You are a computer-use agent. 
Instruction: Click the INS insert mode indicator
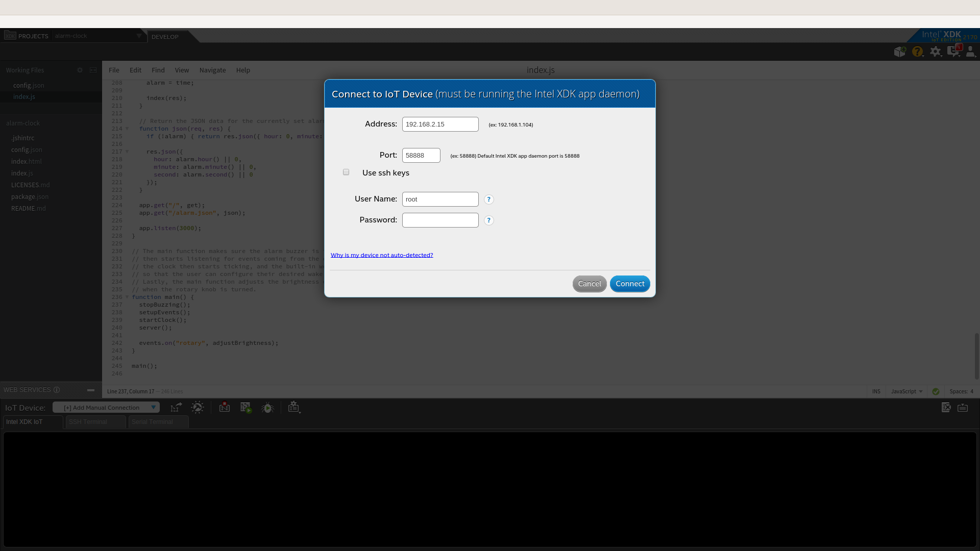pos(876,391)
